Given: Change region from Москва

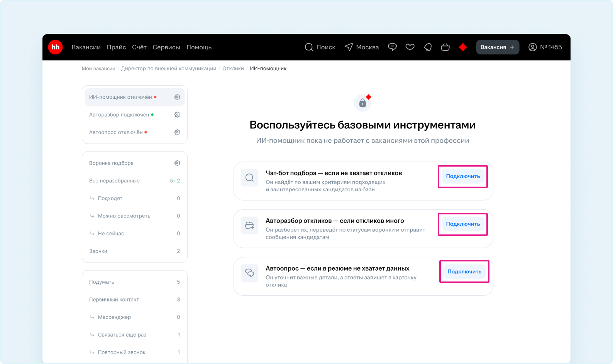Looking at the screenshot, I should pyautogui.click(x=362, y=47).
